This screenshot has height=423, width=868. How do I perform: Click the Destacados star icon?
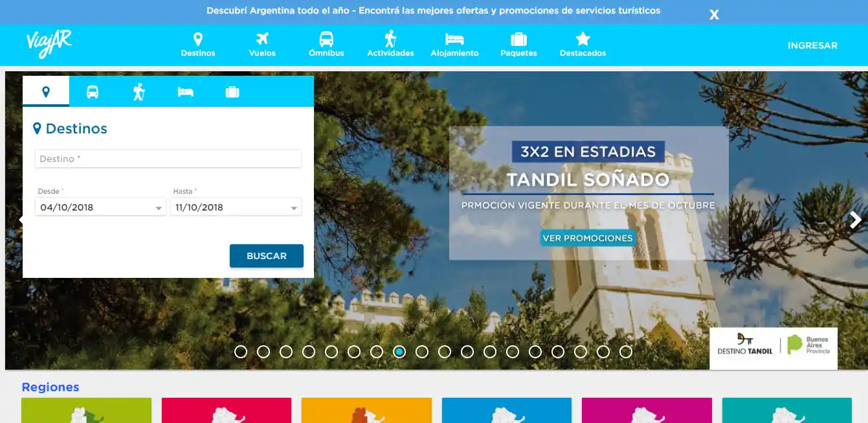pos(582,38)
